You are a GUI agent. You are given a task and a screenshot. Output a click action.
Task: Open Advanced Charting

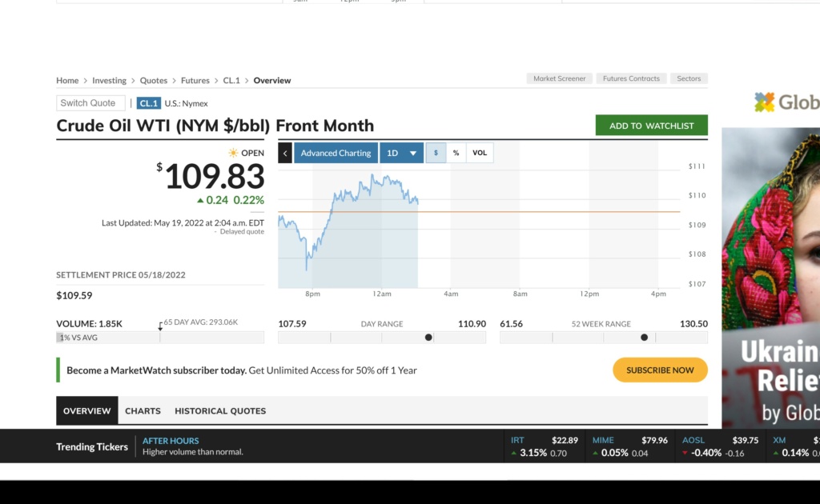pos(336,153)
